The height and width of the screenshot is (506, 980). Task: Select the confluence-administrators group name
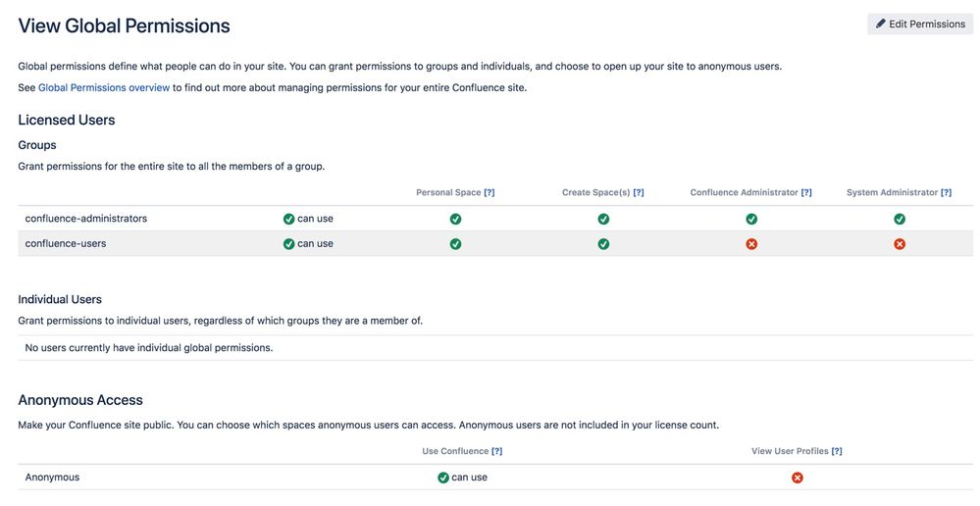(86, 219)
